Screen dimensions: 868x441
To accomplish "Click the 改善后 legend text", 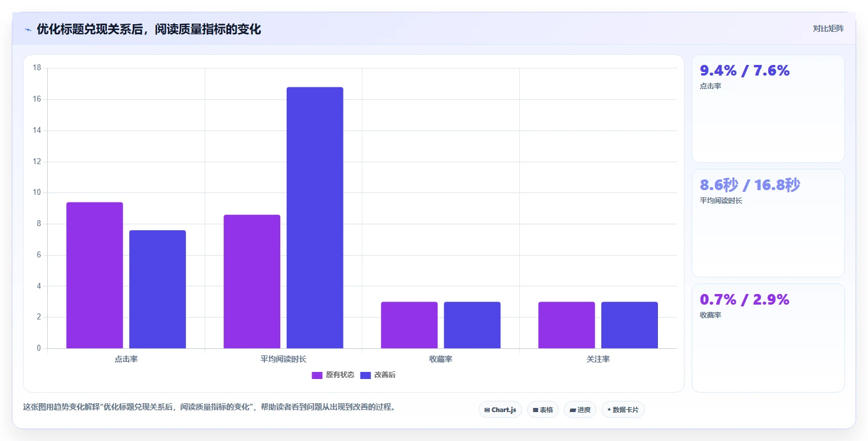I will [x=385, y=375].
